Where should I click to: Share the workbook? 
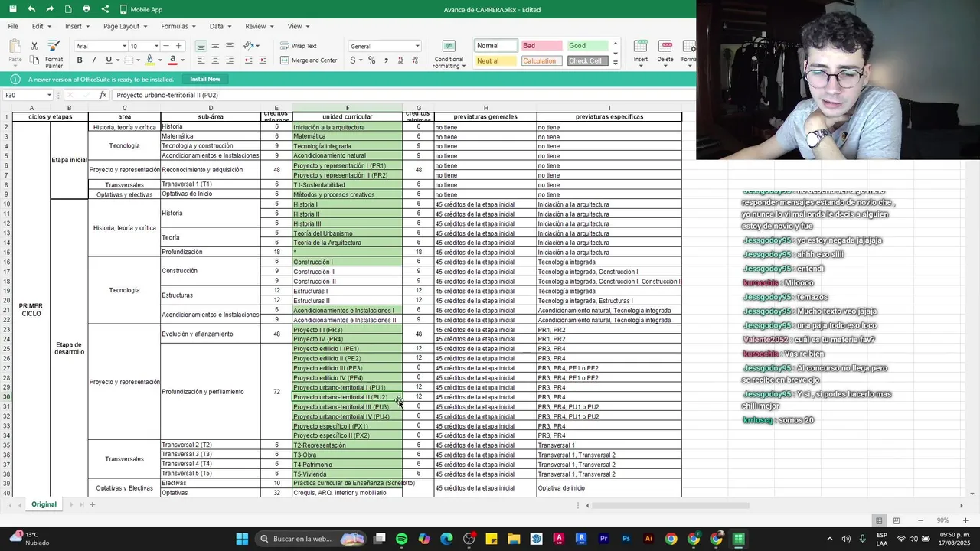coord(105,9)
